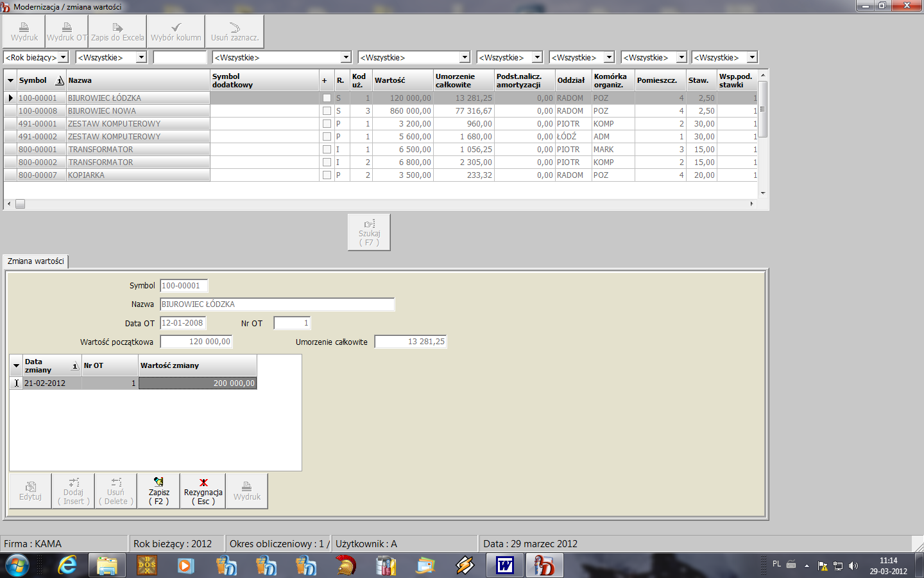The height and width of the screenshot is (578, 924).
Task: Open the <Wszystkie> filter above Oddział column
Action: pos(610,57)
